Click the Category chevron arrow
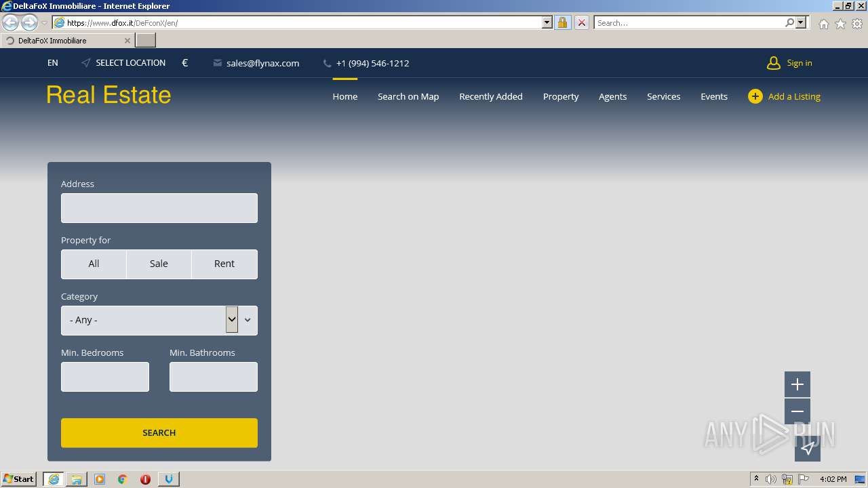The image size is (868, 488). (x=248, y=320)
